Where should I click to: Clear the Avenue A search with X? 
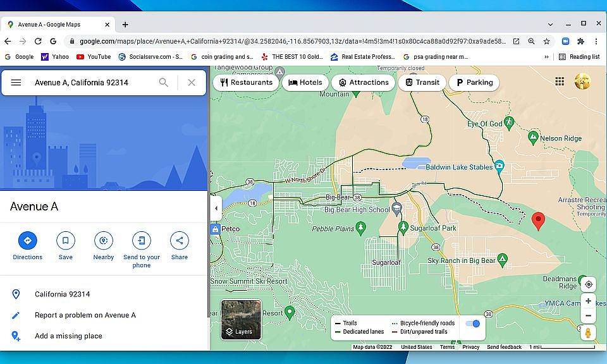191,82
